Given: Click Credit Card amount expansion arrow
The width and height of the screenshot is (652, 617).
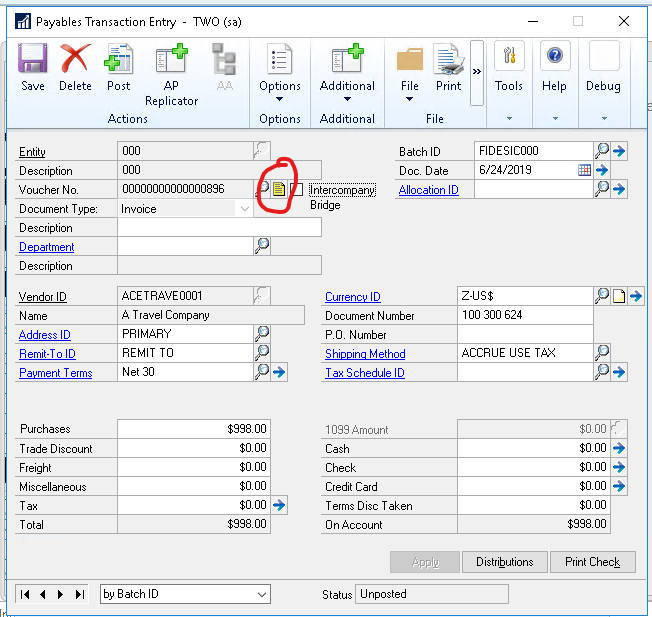Looking at the screenshot, I should pos(619,486).
